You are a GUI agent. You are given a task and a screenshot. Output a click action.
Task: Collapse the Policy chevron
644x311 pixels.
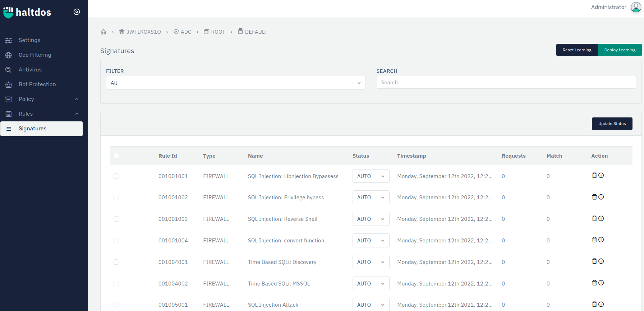click(77, 99)
